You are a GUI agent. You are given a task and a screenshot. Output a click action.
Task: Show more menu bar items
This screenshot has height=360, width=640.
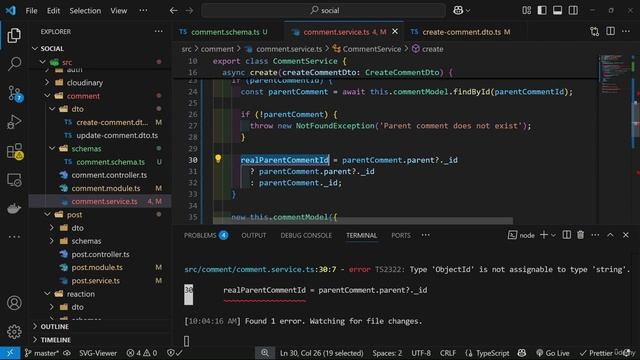click(x=143, y=11)
